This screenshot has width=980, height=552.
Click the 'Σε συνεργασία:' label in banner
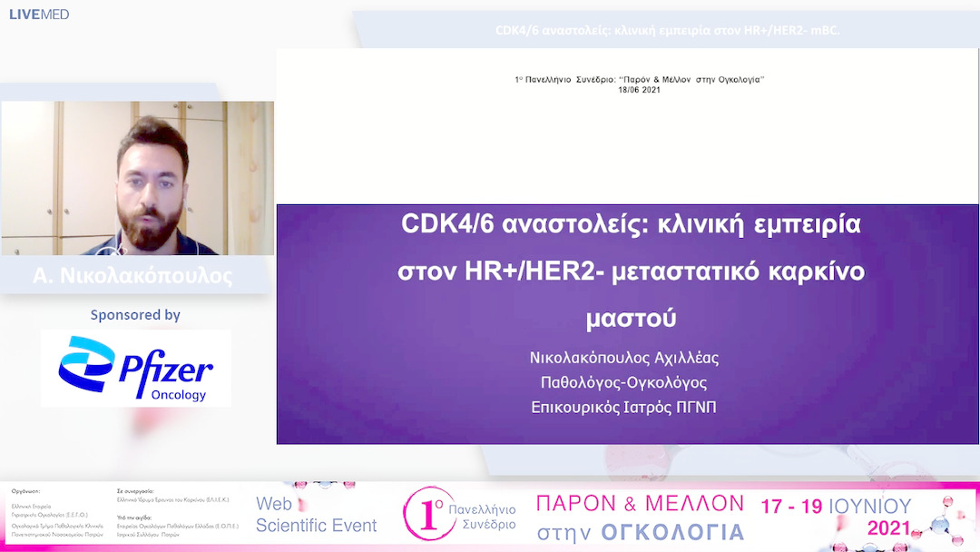[x=135, y=491]
